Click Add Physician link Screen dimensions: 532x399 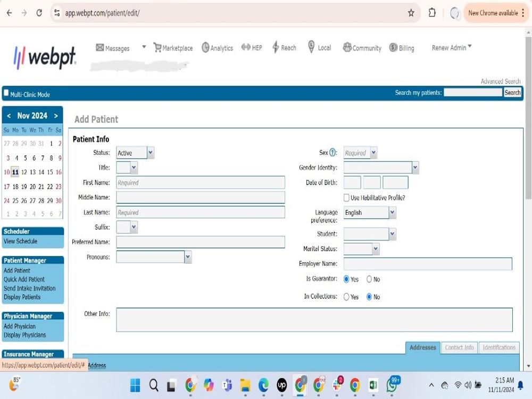[20, 326]
